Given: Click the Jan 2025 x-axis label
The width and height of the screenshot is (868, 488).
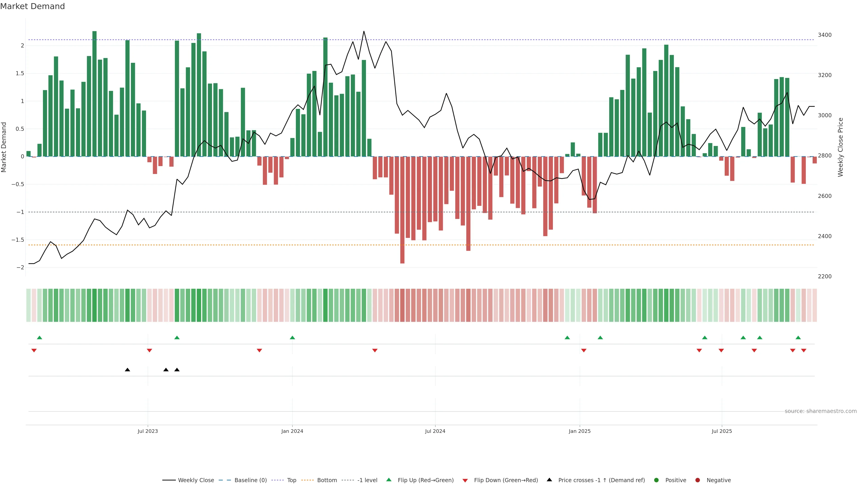Looking at the screenshot, I should 580,431.
